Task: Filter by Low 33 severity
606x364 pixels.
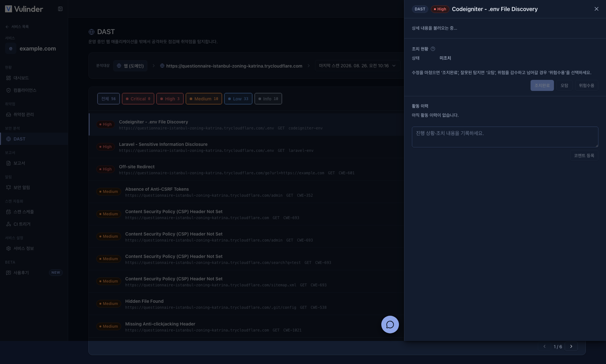Action: coord(238,99)
